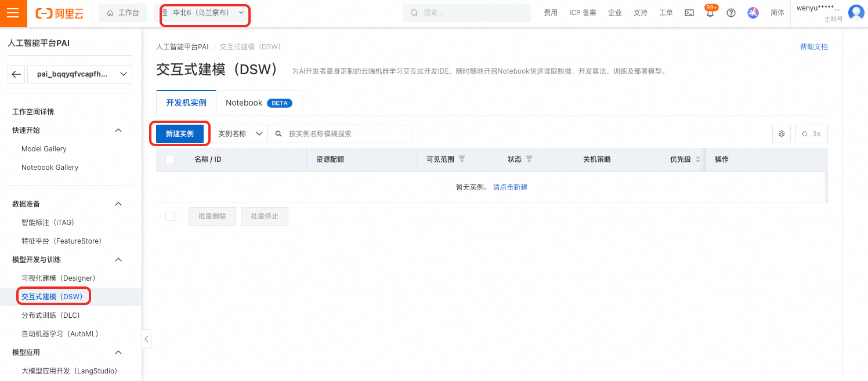This screenshot has height=381, width=868.
Task: Open 帮助文档 link
Action: 814,47
